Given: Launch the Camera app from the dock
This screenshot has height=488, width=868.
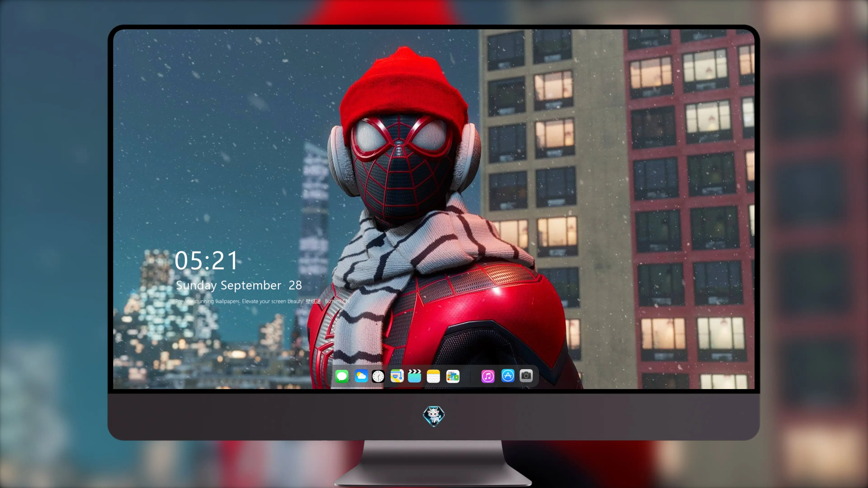Looking at the screenshot, I should click(526, 376).
